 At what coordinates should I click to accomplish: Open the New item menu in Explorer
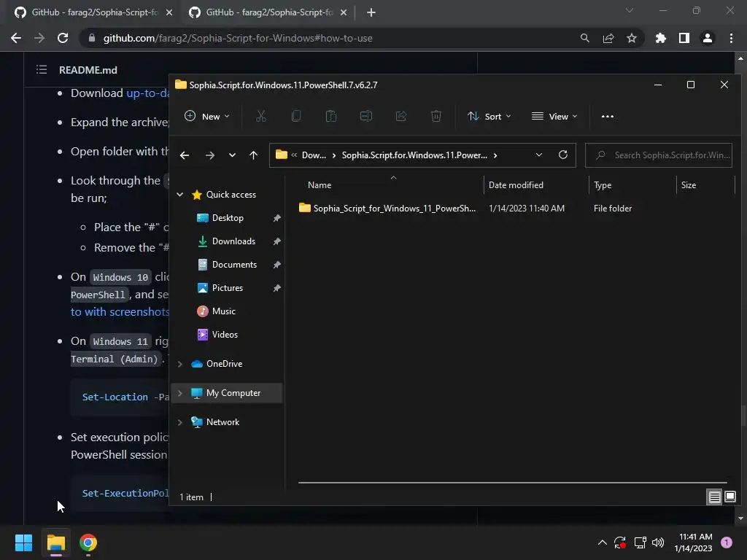[207, 117]
